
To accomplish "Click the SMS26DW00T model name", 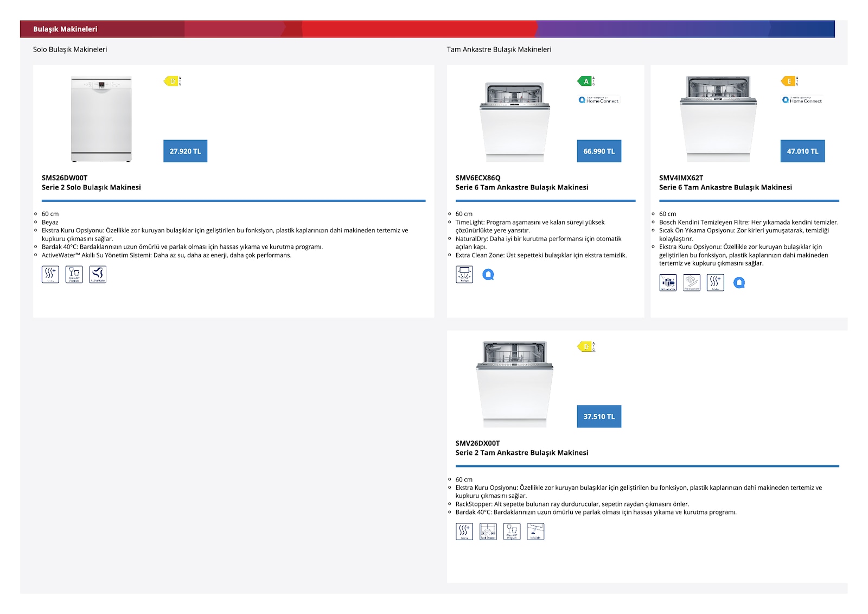I will click(65, 178).
